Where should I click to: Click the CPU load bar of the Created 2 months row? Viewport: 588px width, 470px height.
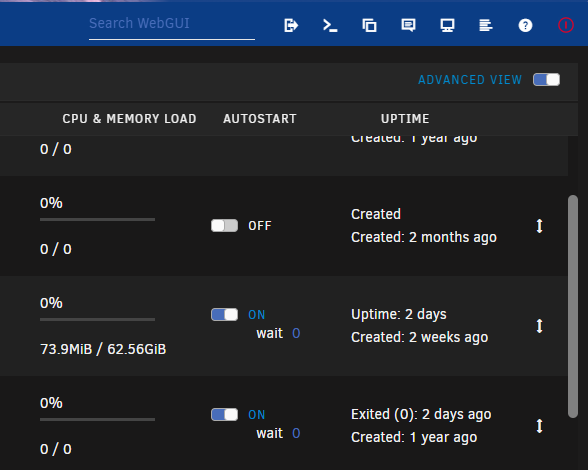coord(98,219)
